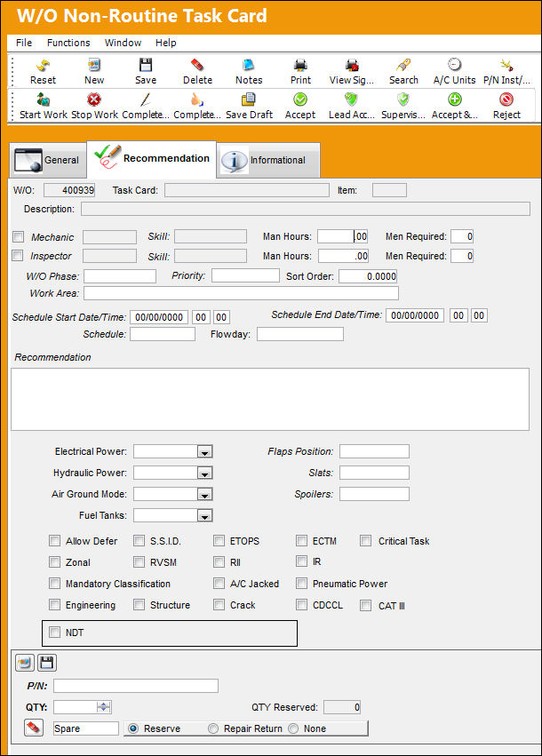Click the Complete... pencil icon
This screenshot has width=542, height=756.
point(146,99)
